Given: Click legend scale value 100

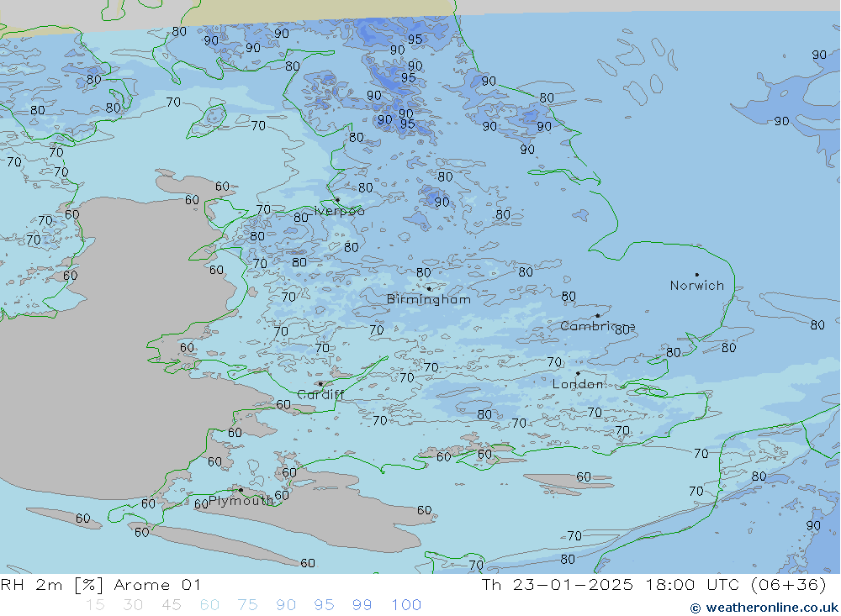Looking at the screenshot, I should [x=406, y=605].
